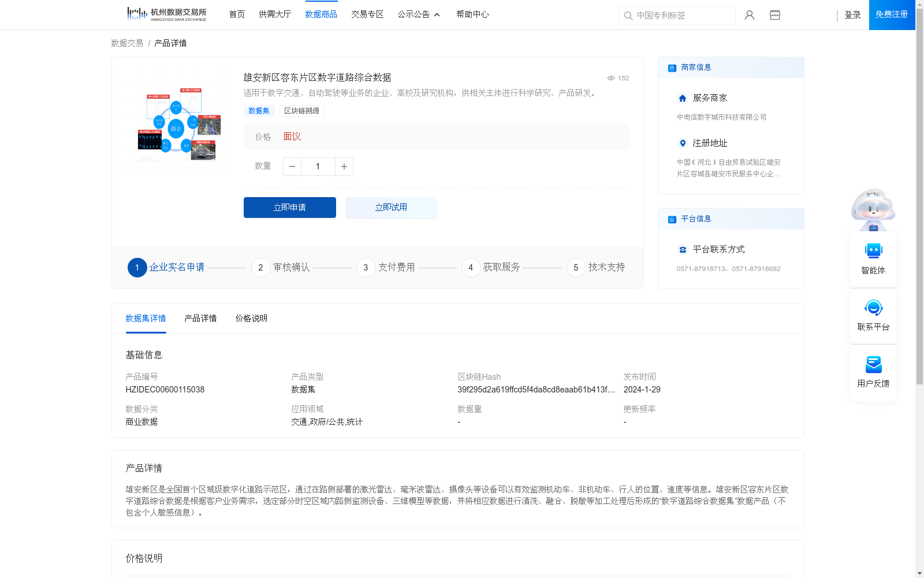Decrease quantity with the minus button

coord(292,166)
